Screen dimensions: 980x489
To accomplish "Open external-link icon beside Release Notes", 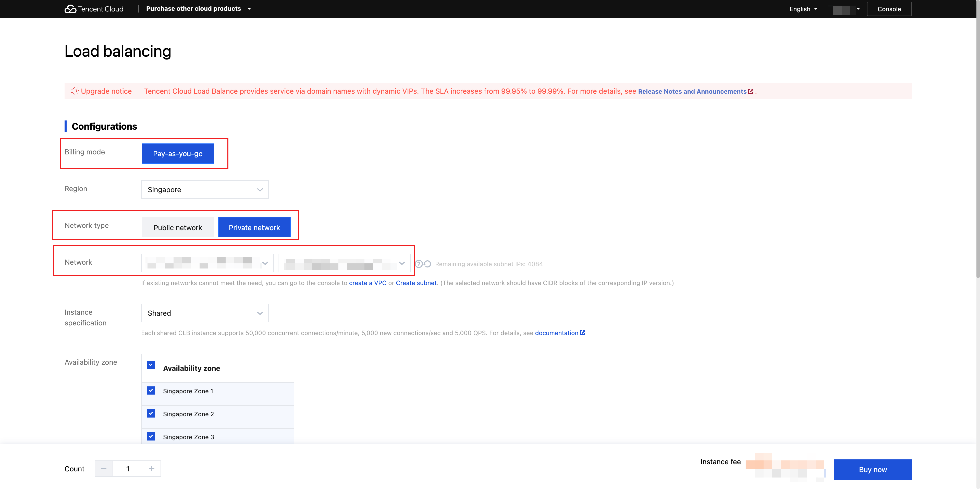I will tap(751, 91).
